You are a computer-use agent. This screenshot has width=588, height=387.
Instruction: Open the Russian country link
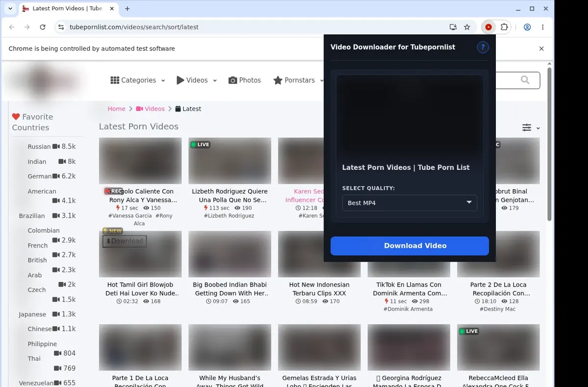[x=39, y=146]
